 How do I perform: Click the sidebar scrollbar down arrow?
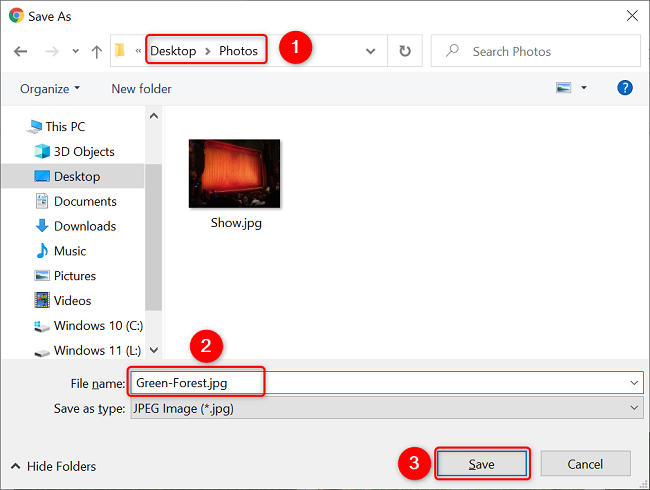point(154,350)
